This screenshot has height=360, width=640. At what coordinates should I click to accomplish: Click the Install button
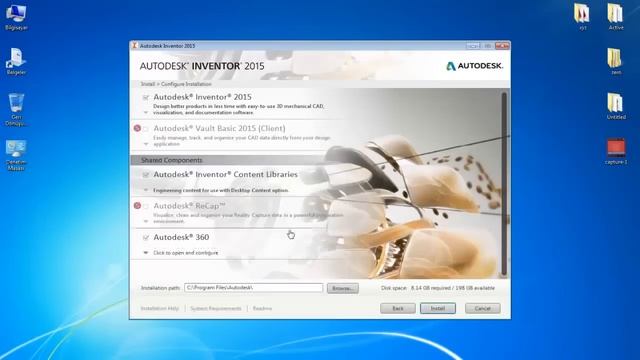[x=438, y=308]
